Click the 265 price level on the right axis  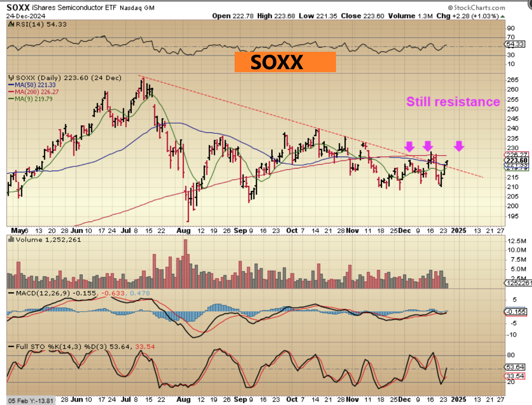512,80
